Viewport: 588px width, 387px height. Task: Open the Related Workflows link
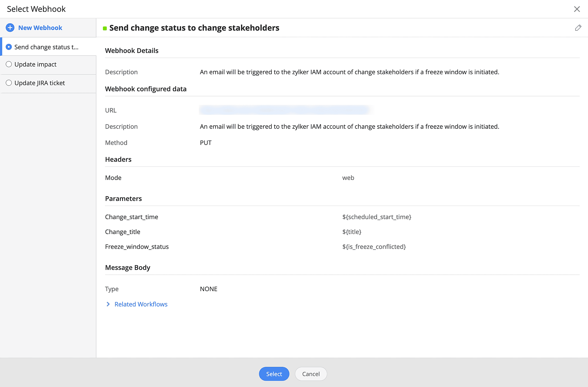141,304
